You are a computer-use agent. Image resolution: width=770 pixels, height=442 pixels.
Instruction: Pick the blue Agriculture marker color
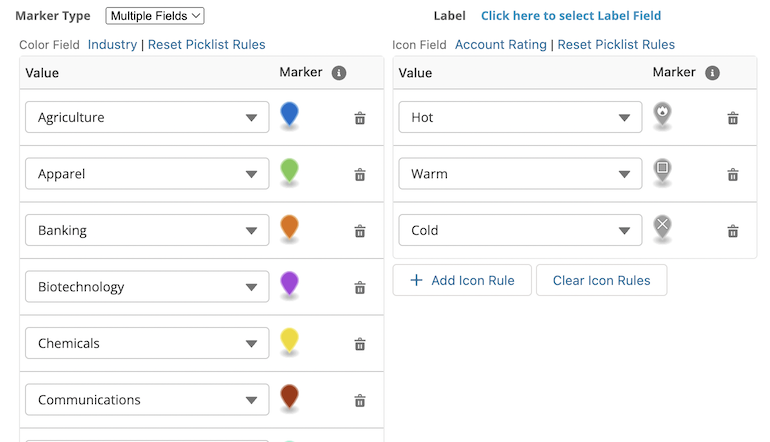tap(289, 115)
